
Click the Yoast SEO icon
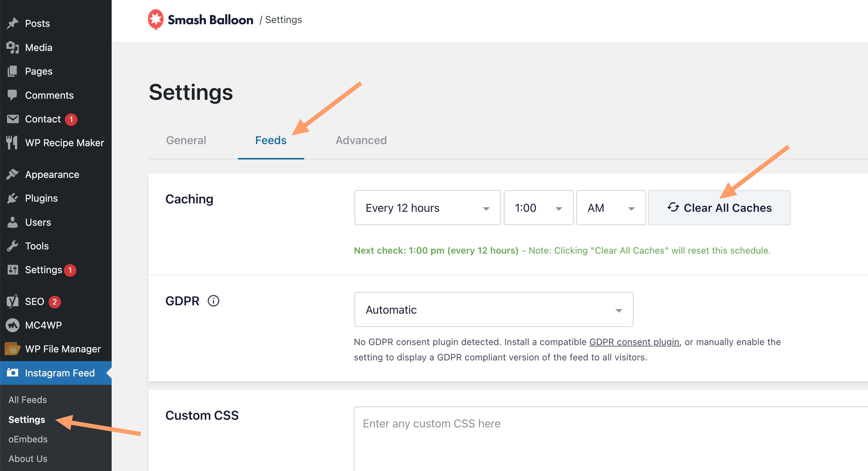tap(13, 301)
